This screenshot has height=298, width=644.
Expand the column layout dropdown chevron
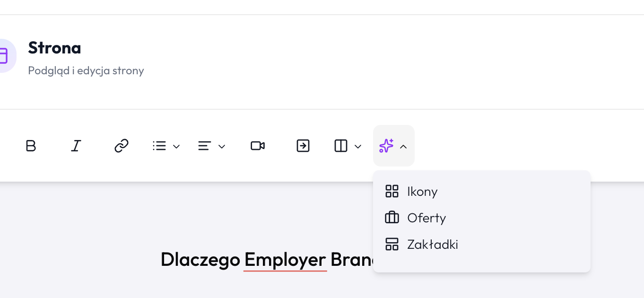357,147
